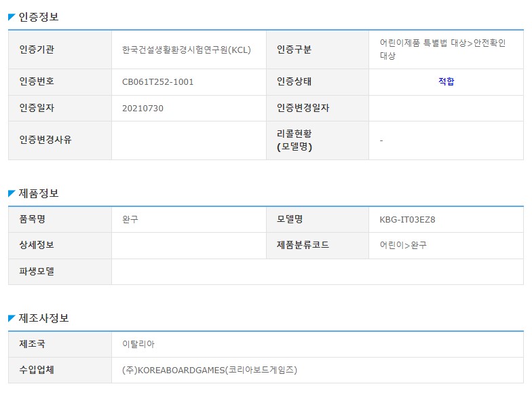This screenshot has width=532, height=399.
Task: Click the 수입업체 label cell
Action: pos(60,370)
